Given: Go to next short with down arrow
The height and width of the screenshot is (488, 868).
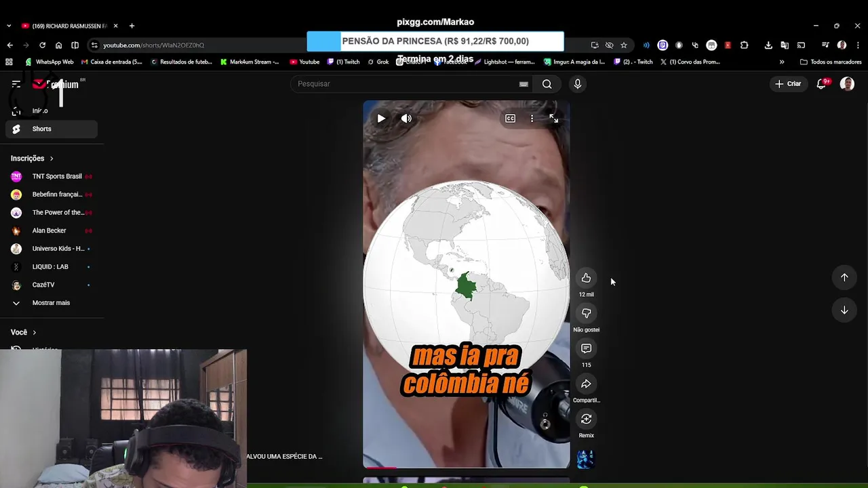Looking at the screenshot, I should tap(844, 310).
